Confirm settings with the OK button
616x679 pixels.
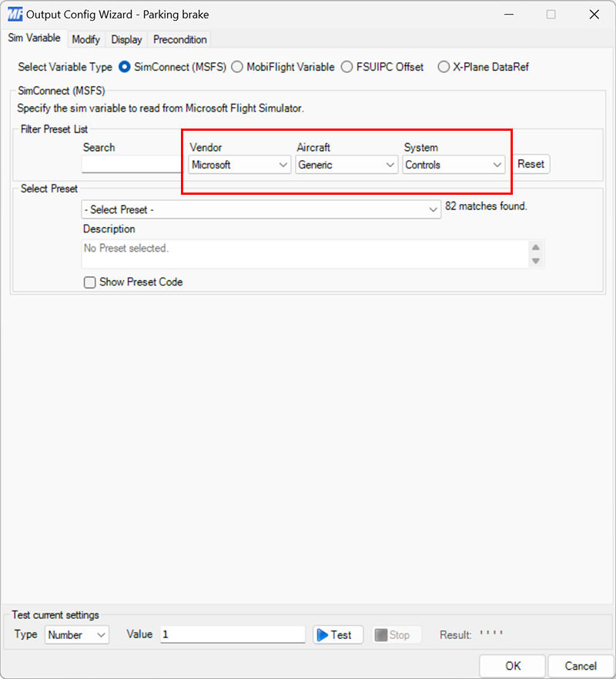click(x=512, y=665)
